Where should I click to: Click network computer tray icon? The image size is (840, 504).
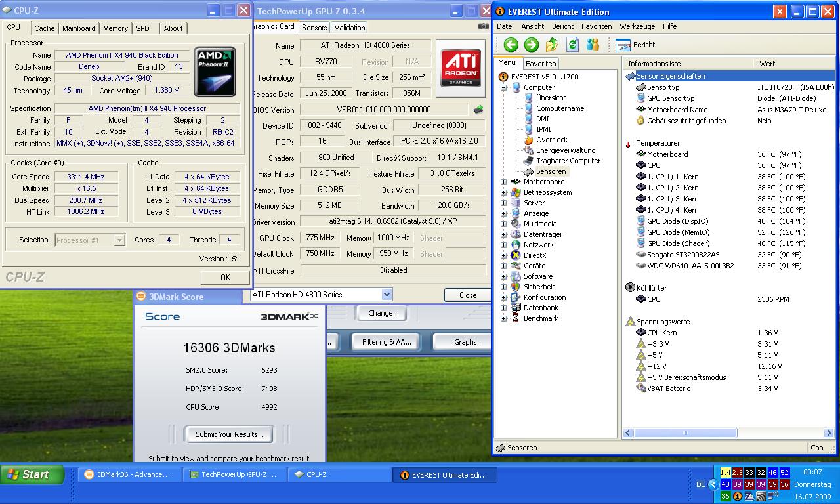pos(773,497)
